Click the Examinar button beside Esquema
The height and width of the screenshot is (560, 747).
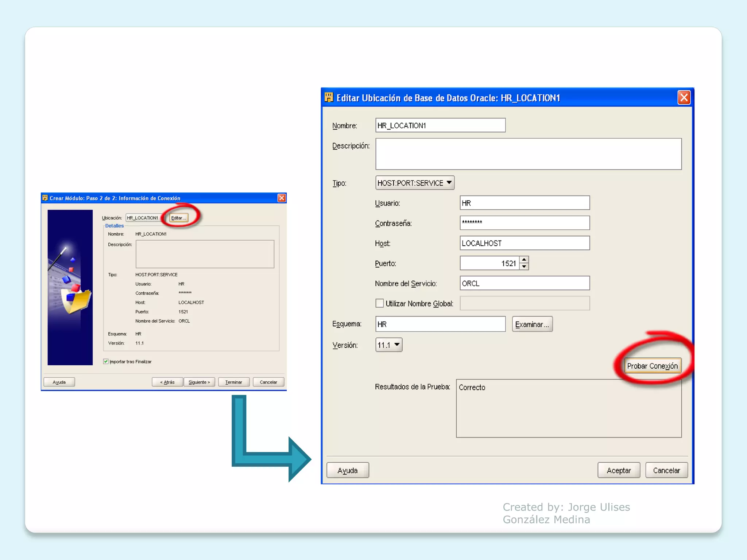point(532,324)
